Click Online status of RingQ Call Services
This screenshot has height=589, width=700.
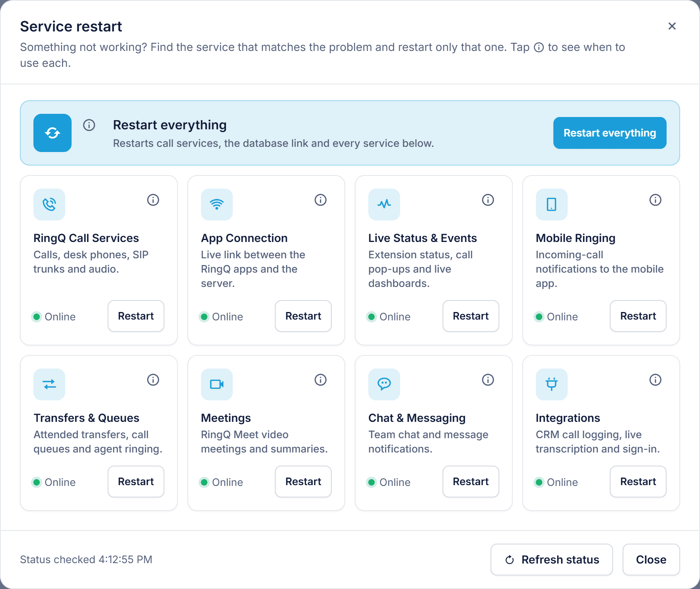(x=54, y=317)
